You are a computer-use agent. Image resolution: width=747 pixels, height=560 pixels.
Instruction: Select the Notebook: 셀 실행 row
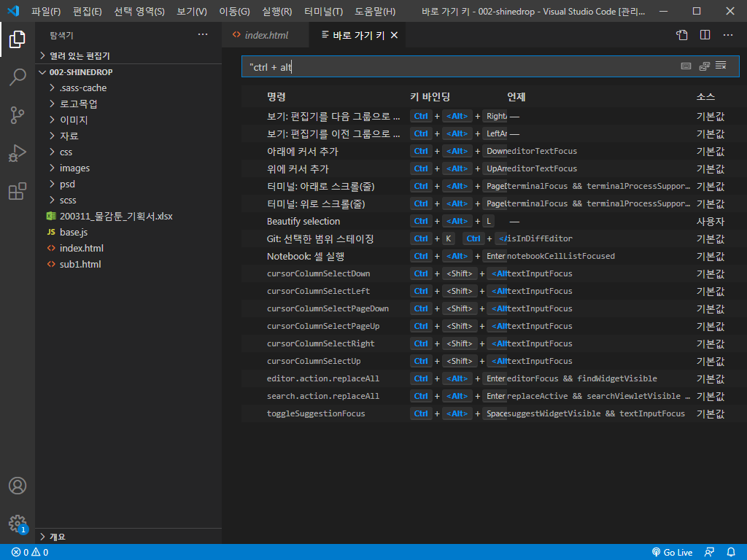[490, 256]
